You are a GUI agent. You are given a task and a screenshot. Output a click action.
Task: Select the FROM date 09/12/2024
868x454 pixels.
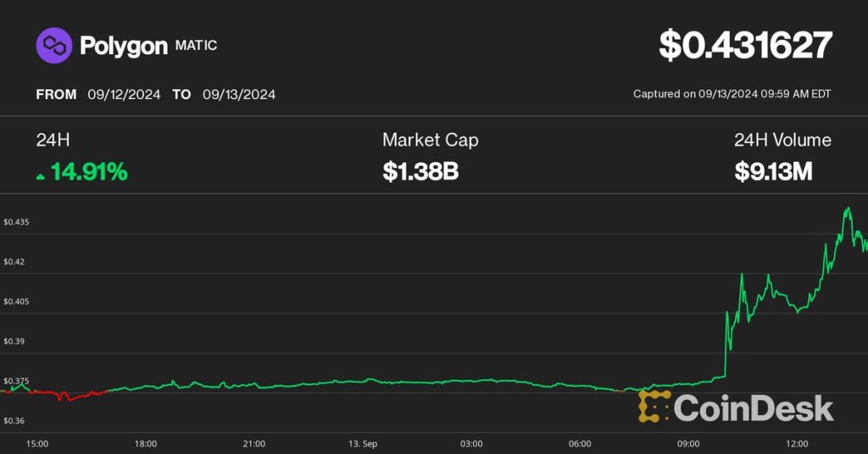point(124,94)
